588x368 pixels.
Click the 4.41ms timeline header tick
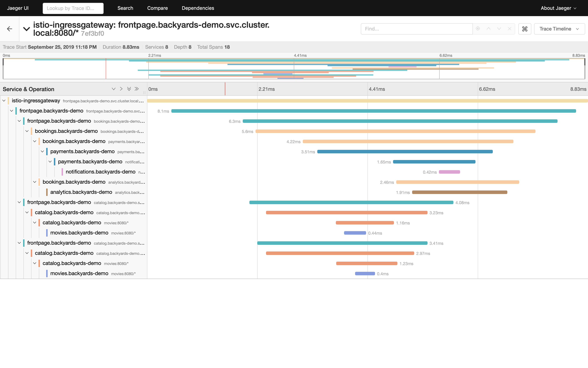(x=377, y=89)
